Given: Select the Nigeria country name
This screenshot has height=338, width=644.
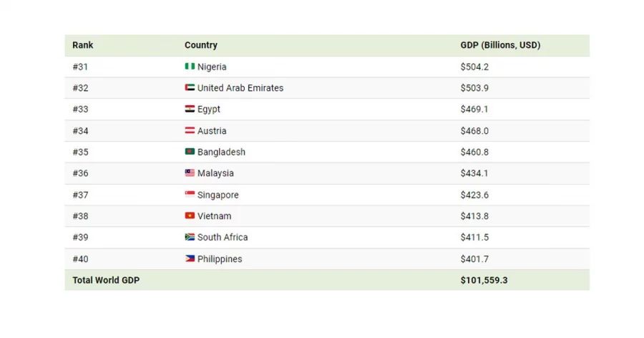Looking at the screenshot, I should click(x=212, y=67).
